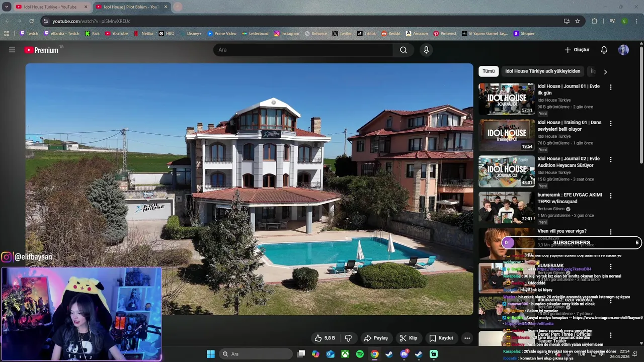This screenshot has width=644, height=362.
Task: Open options for Journal 01 video
Action: point(610,87)
